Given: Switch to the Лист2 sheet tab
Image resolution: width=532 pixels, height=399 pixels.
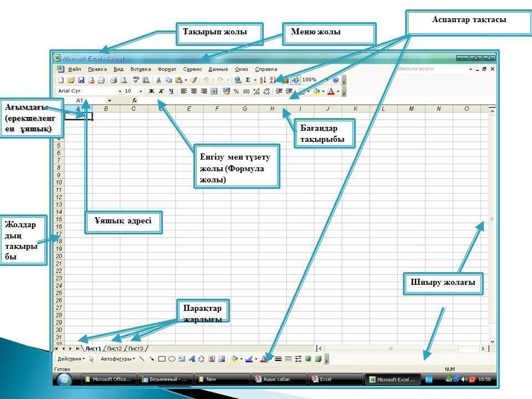Looking at the screenshot, I should coord(114,349).
